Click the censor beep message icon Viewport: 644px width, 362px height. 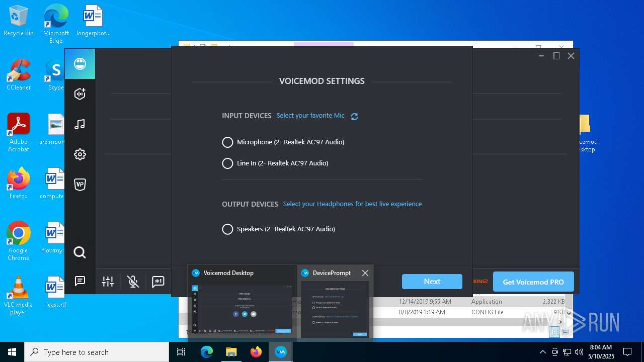coord(158,282)
